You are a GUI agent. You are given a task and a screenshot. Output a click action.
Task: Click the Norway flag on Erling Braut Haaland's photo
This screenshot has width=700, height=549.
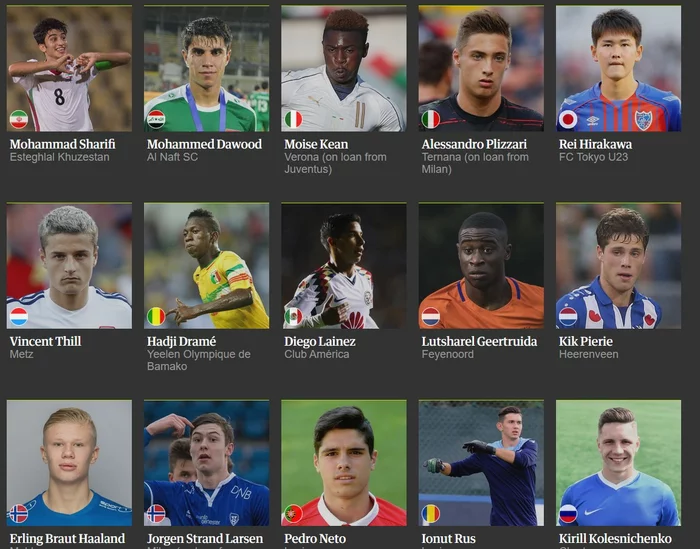[x=19, y=514]
